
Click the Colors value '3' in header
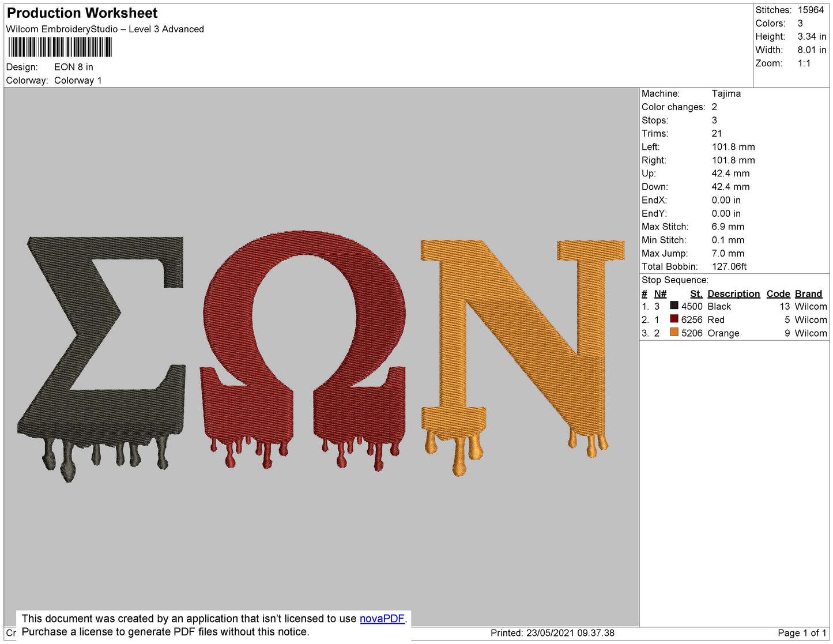pos(800,24)
